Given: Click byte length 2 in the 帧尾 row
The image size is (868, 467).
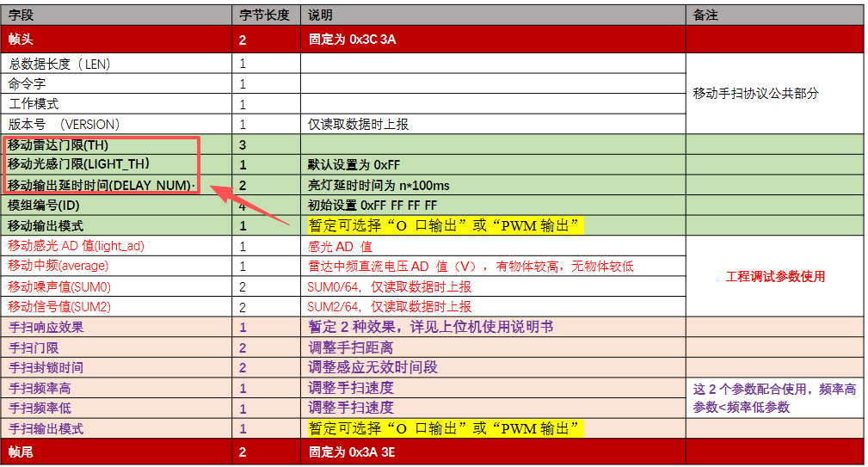Looking at the screenshot, I should click(243, 452).
